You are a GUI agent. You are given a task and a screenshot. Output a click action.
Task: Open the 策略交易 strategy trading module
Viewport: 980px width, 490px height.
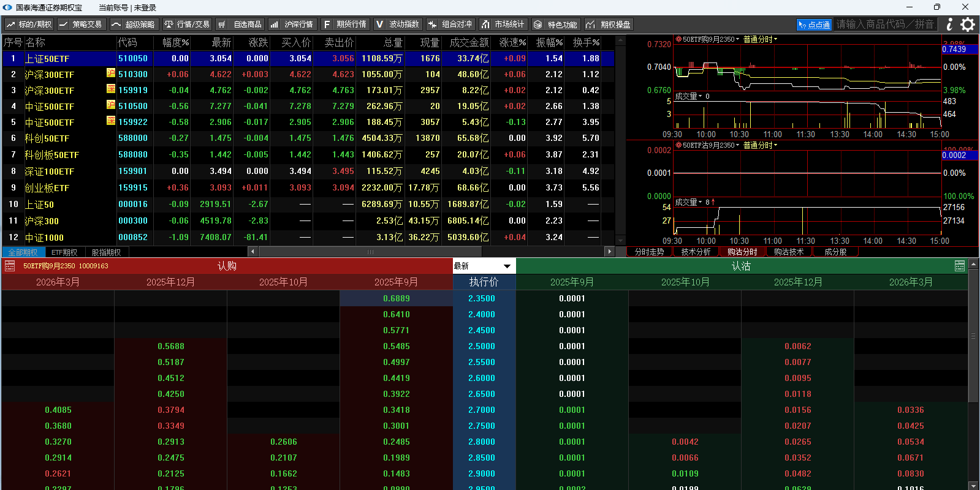coord(82,24)
